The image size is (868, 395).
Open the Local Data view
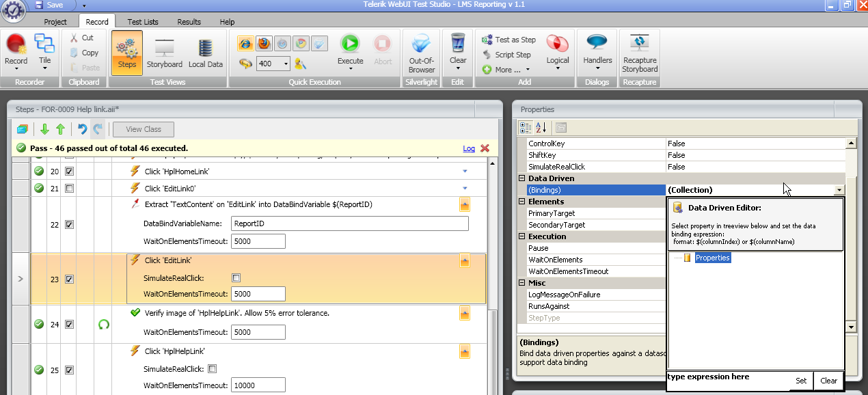pyautogui.click(x=205, y=53)
